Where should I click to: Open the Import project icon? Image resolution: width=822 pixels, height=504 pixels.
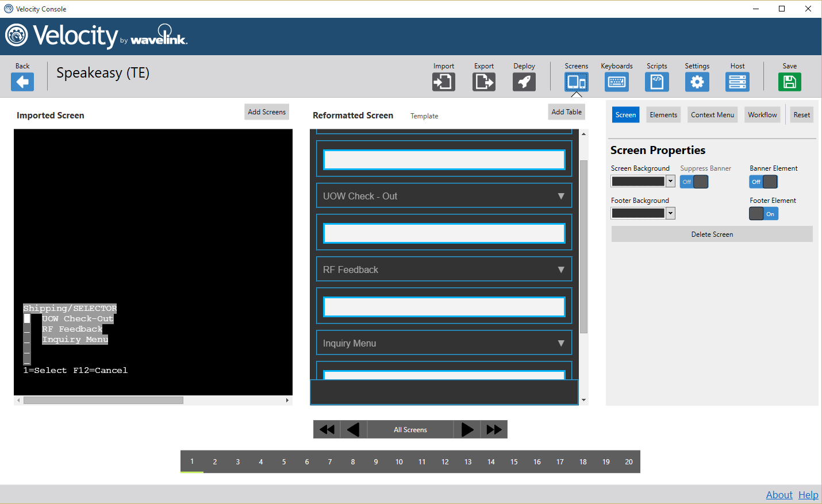pos(443,82)
